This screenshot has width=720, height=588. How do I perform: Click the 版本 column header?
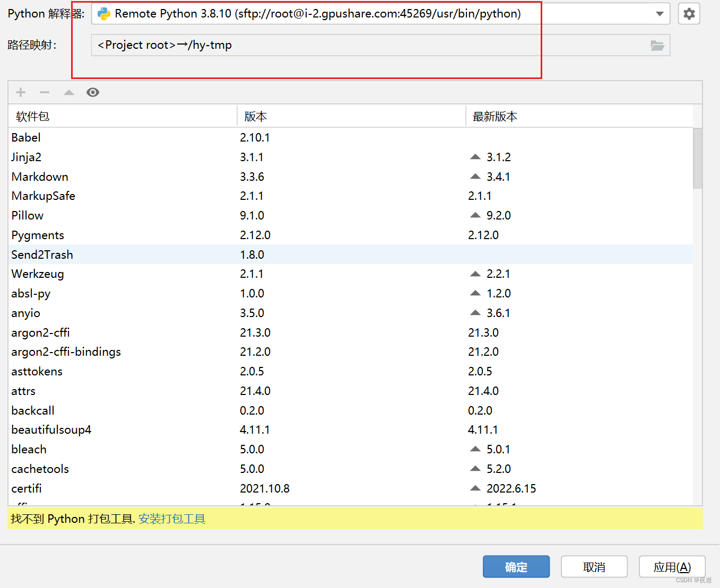pyautogui.click(x=351, y=117)
